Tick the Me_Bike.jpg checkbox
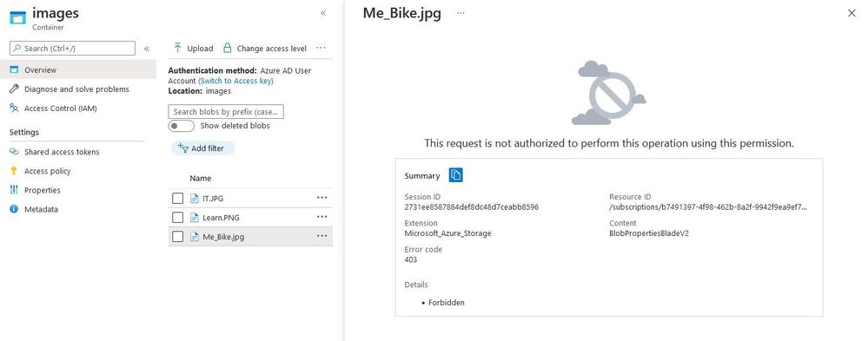 178,237
